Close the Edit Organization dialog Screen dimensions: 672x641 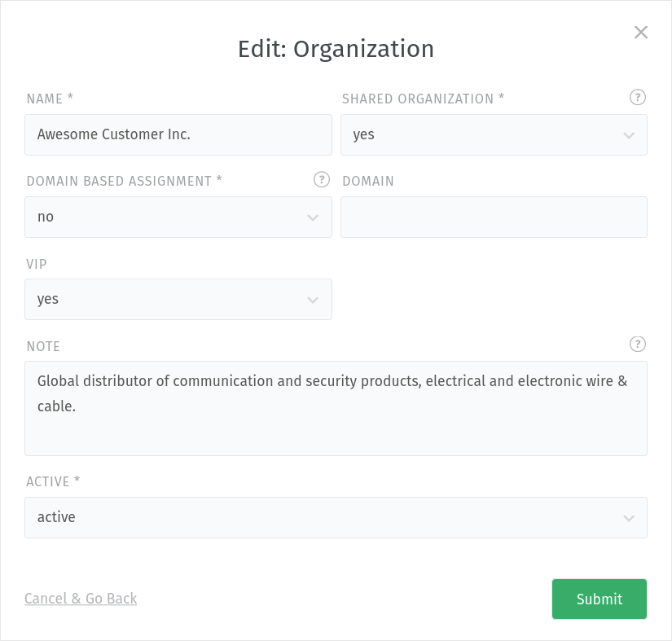[641, 33]
